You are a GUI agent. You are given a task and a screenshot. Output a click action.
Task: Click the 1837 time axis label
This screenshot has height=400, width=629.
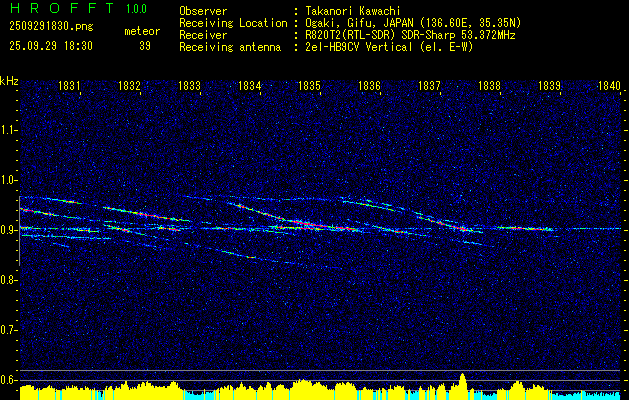tap(429, 86)
